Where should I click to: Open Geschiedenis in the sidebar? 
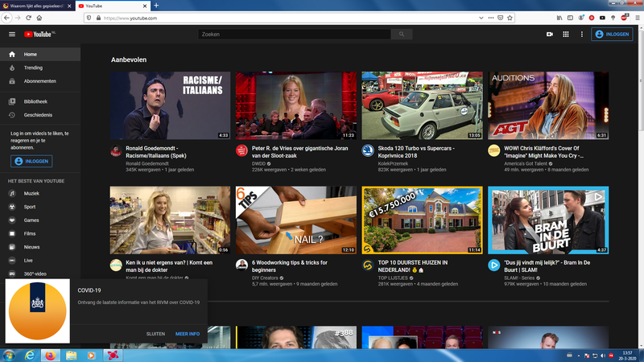click(38, 115)
